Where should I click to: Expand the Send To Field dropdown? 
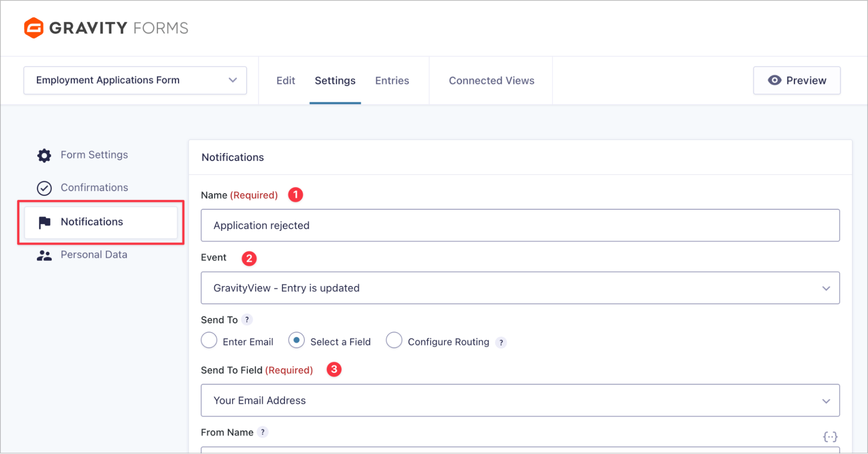[520, 400]
